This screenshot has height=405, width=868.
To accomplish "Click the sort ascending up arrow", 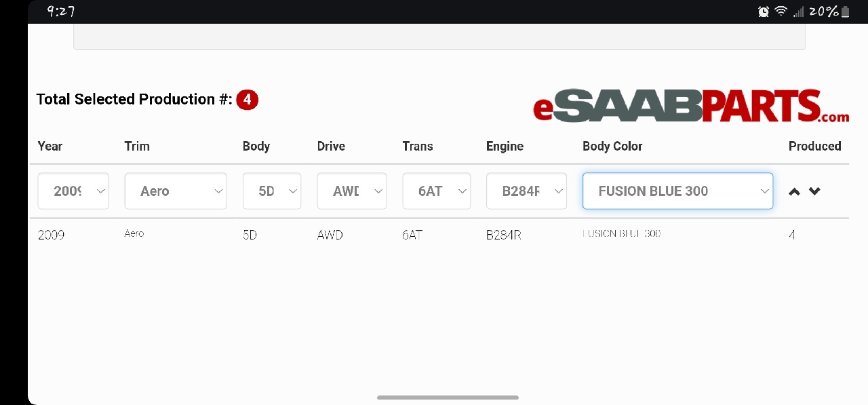I will coord(795,191).
